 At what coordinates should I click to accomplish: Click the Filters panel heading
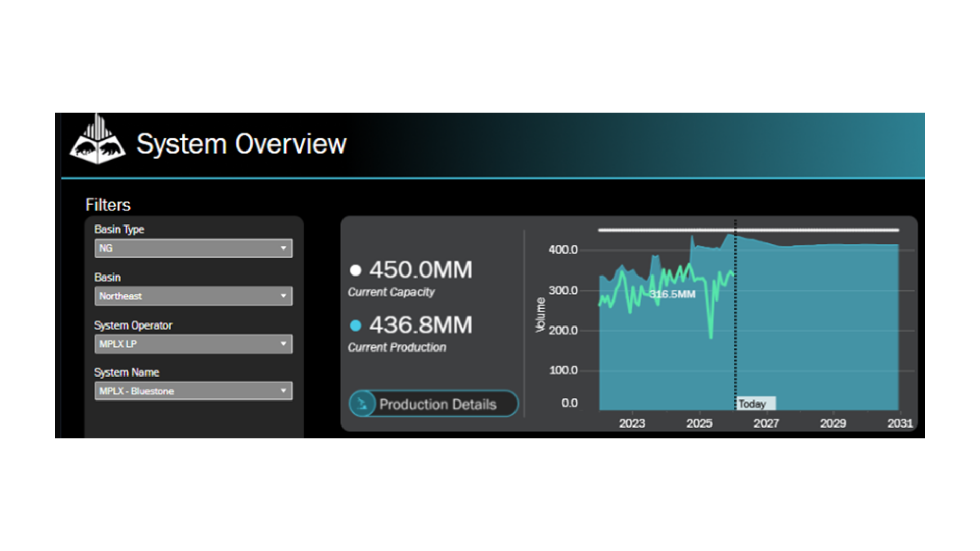pyautogui.click(x=108, y=205)
